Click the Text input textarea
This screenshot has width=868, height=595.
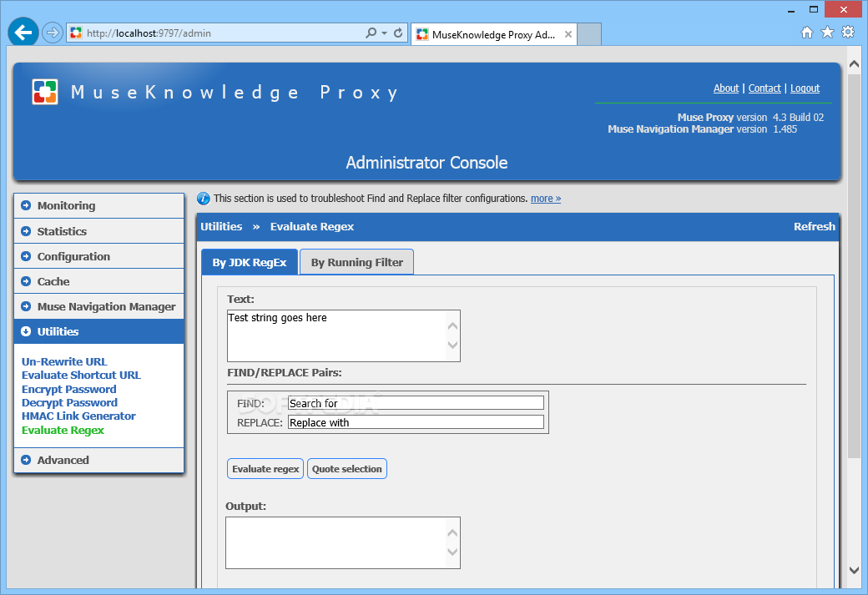(343, 335)
